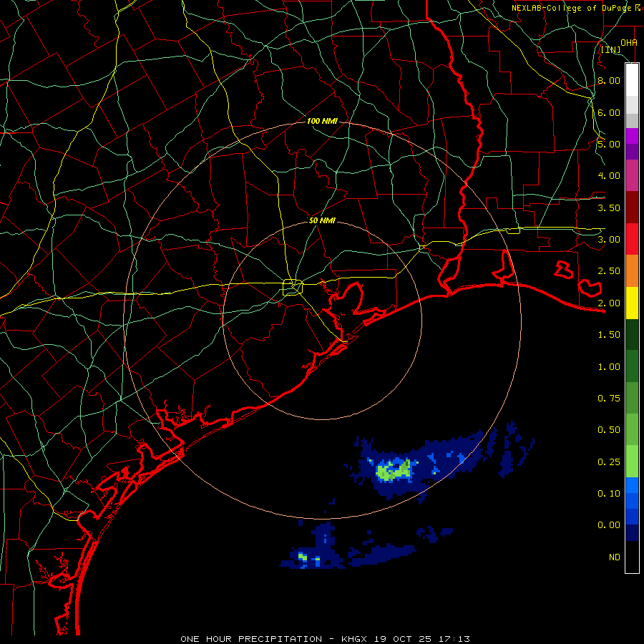Click the "8.00" legend value
The height and width of the screenshot is (644, 644).
click(x=609, y=80)
